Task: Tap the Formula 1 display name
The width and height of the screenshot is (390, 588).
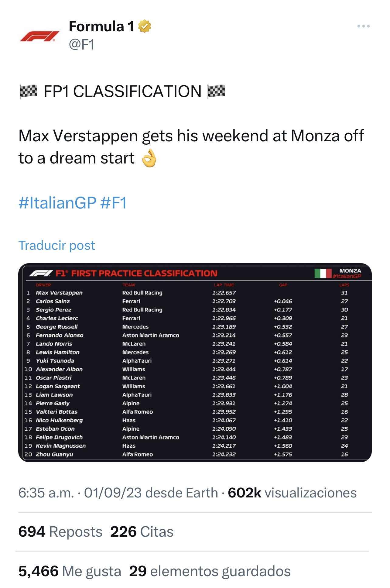Action: pos(101,26)
